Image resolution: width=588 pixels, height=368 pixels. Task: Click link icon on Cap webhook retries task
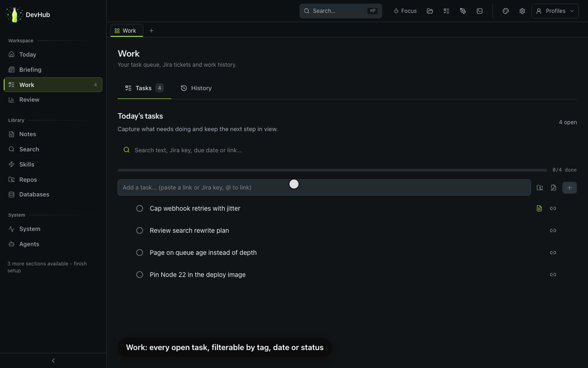click(x=553, y=208)
